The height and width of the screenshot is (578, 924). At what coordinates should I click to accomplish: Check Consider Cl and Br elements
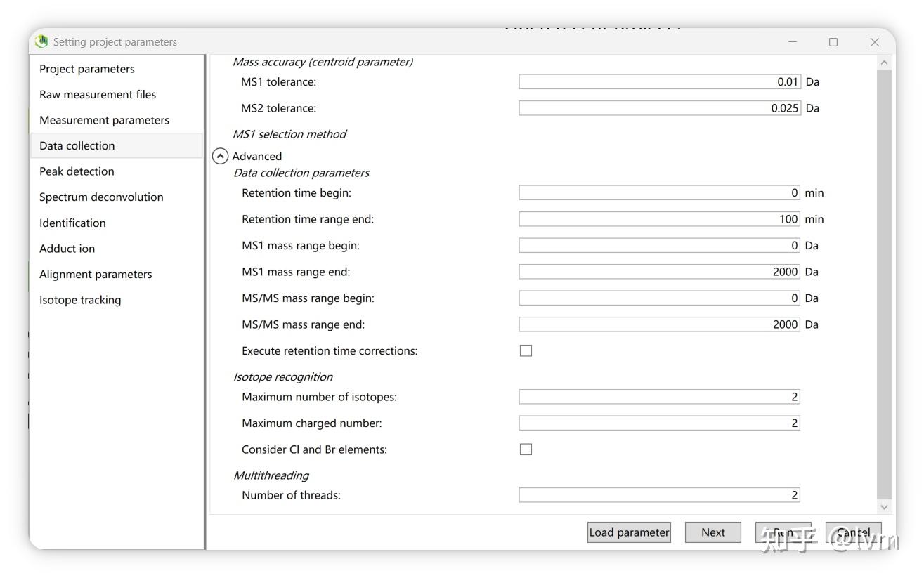tap(526, 449)
